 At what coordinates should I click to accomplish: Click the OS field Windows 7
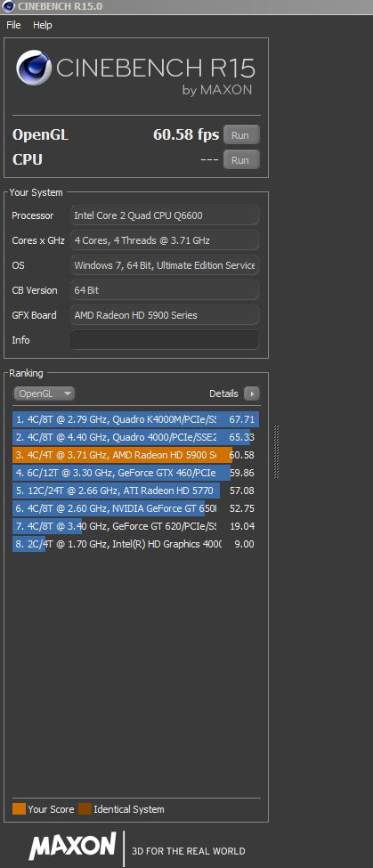coord(165,265)
